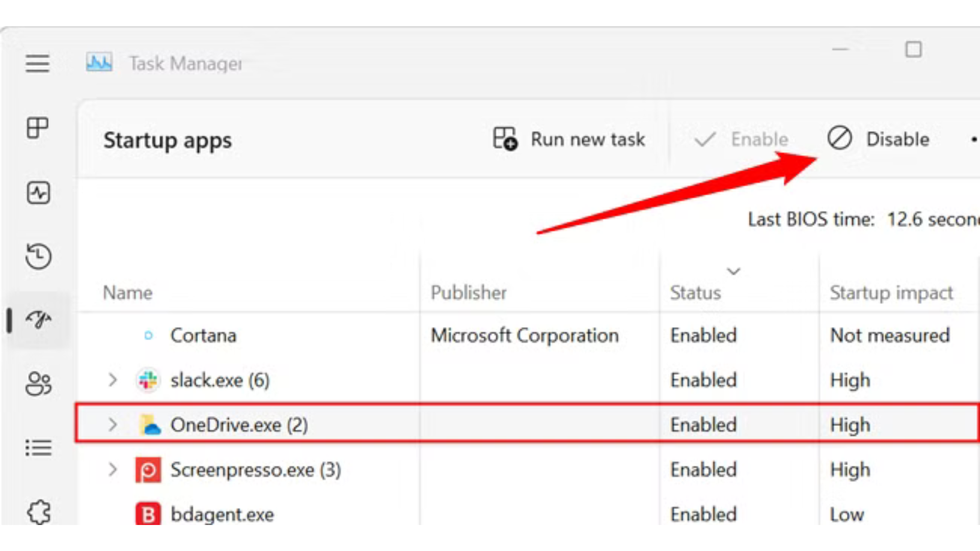Open the more options ellipsis menu

[x=974, y=139]
